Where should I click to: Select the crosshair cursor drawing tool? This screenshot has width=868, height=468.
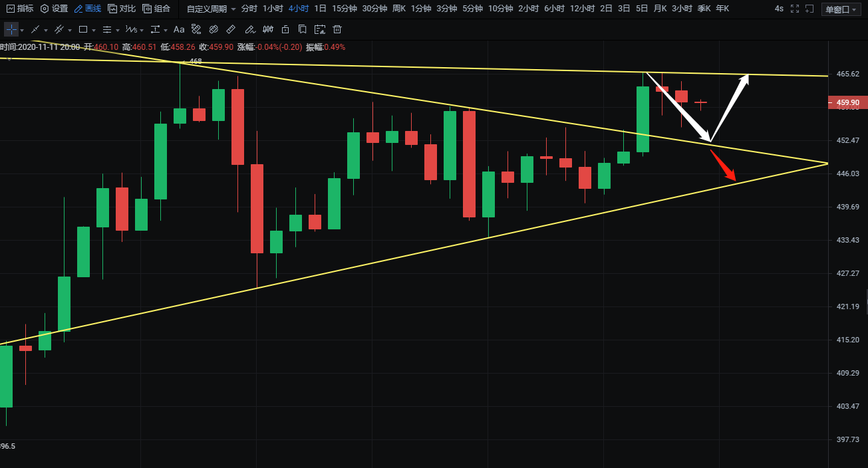(x=11, y=30)
